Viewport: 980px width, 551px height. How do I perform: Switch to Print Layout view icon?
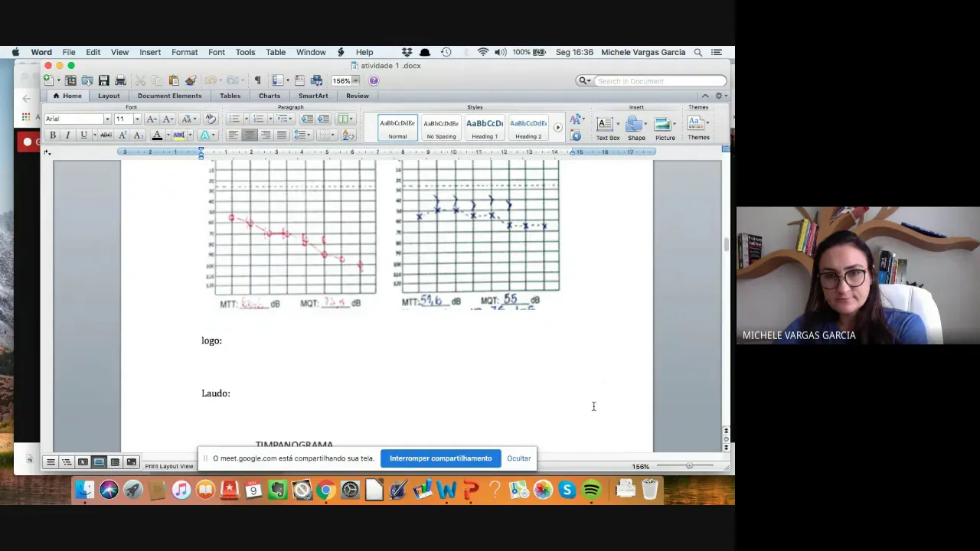(x=99, y=462)
